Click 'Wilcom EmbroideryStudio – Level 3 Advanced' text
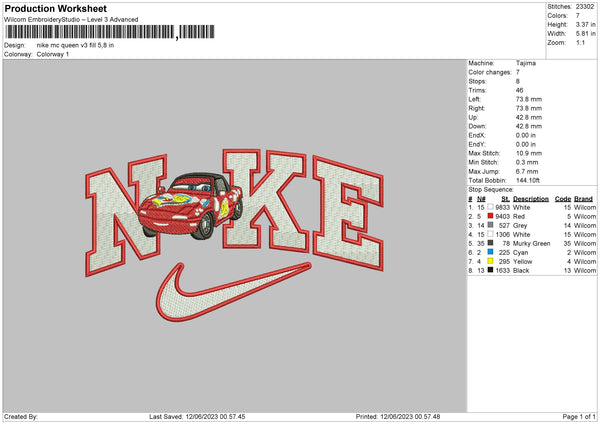 coord(71,20)
